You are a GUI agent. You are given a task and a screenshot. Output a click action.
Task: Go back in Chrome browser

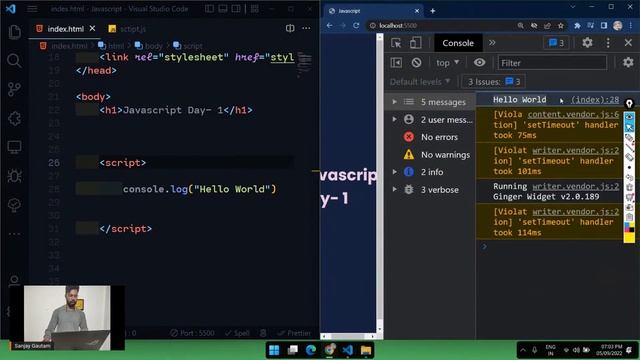click(329, 25)
